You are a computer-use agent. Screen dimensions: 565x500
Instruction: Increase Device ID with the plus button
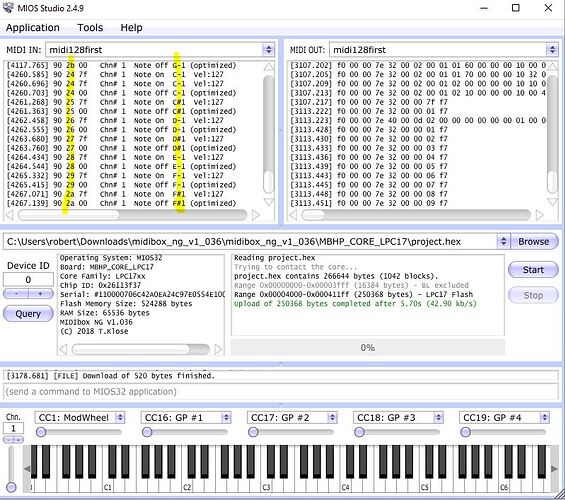tap(41, 294)
